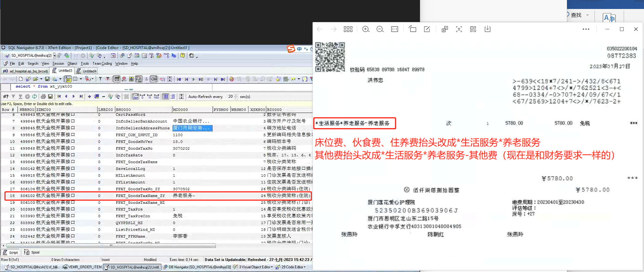Switch to sd_hospital.sp_bq_brcydj tab
Image resolution: width=644 pixels, height=272 pixels.
click(x=25, y=71)
